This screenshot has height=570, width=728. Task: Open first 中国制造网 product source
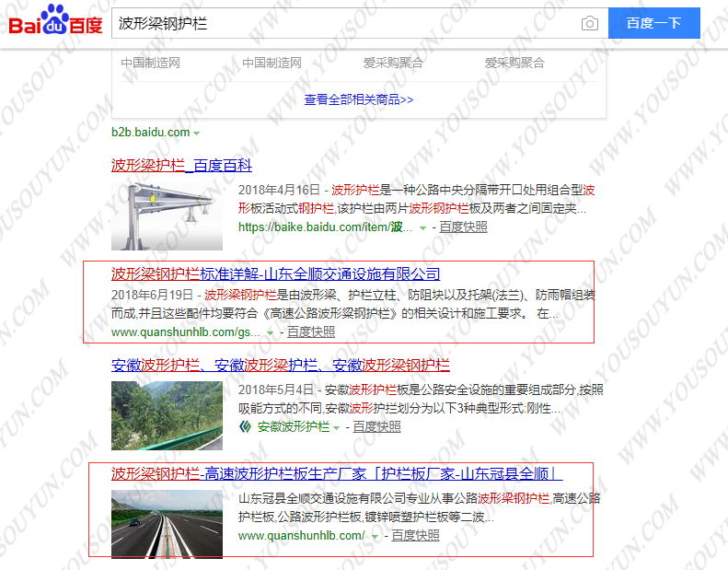(x=150, y=63)
